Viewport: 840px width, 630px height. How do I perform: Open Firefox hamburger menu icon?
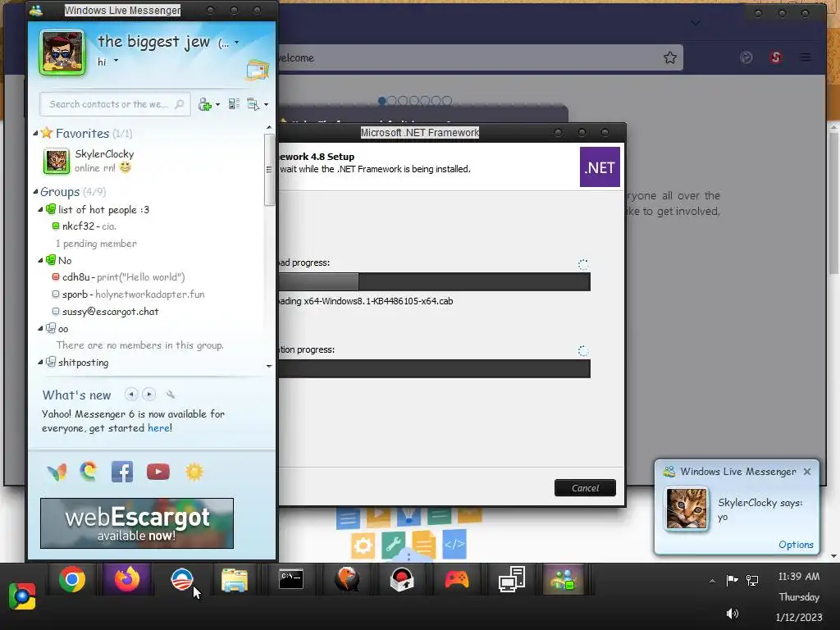[806, 57]
